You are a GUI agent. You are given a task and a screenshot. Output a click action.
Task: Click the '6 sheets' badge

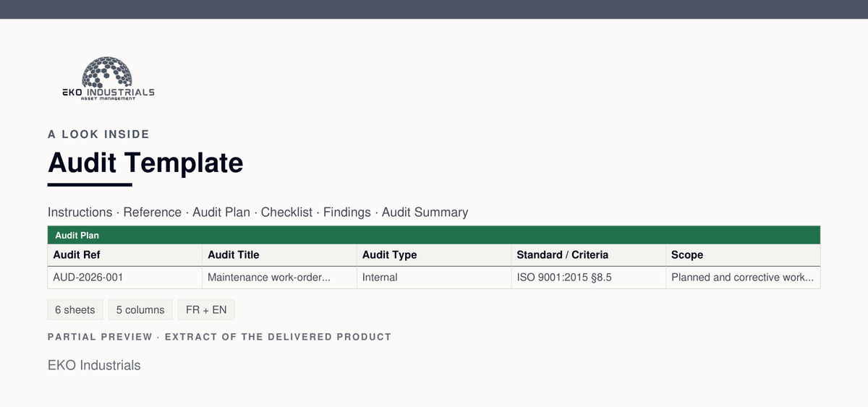click(x=75, y=309)
